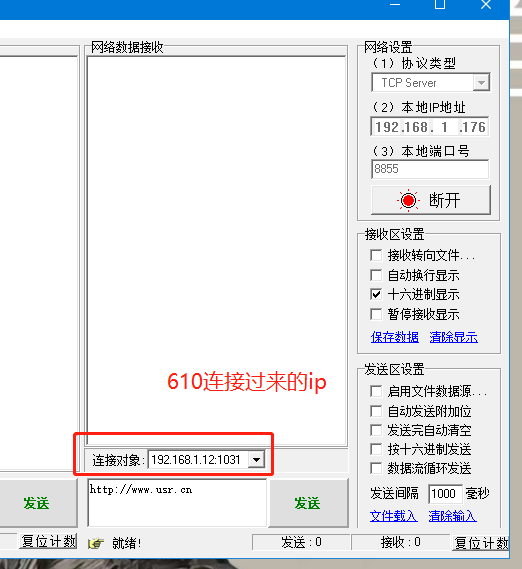The width and height of the screenshot is (522, 569).
Task: Click the 复位计数 button at bottom right
Action: 480,543
